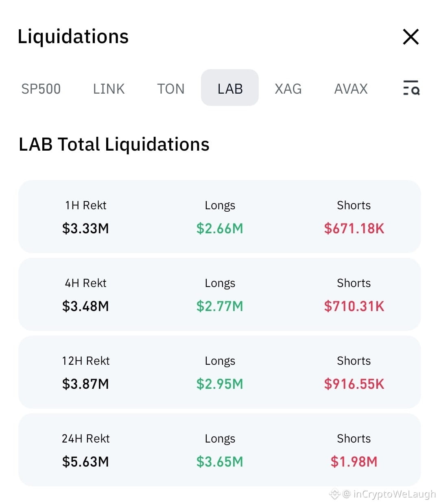Tap the 12H Longs $2.95M value
The height and width of the screenshot is (504, 439).
tap(220, 384)
